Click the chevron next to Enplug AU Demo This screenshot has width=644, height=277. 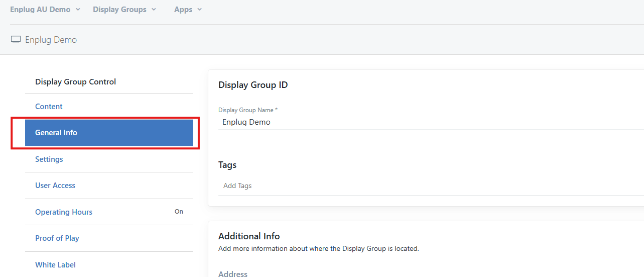(78, 10)
